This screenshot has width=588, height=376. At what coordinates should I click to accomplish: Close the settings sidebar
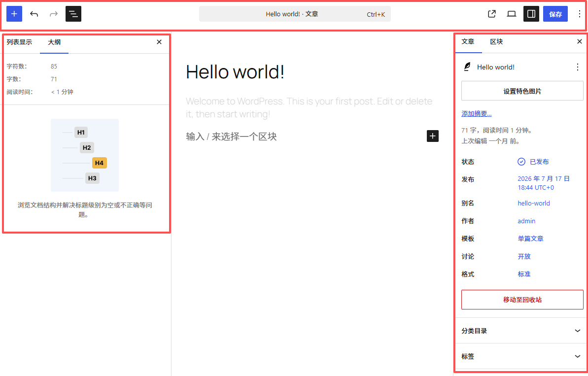point(580,41)
